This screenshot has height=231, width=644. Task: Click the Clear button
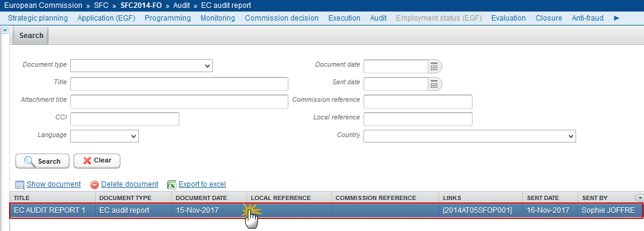pyautogui.click(x=97, y=161)
